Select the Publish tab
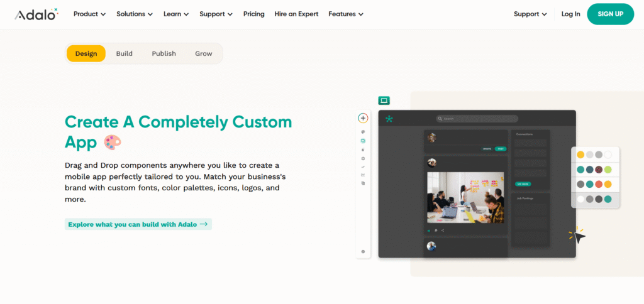This screenshot has height=304, width=644. click(164, 53)
